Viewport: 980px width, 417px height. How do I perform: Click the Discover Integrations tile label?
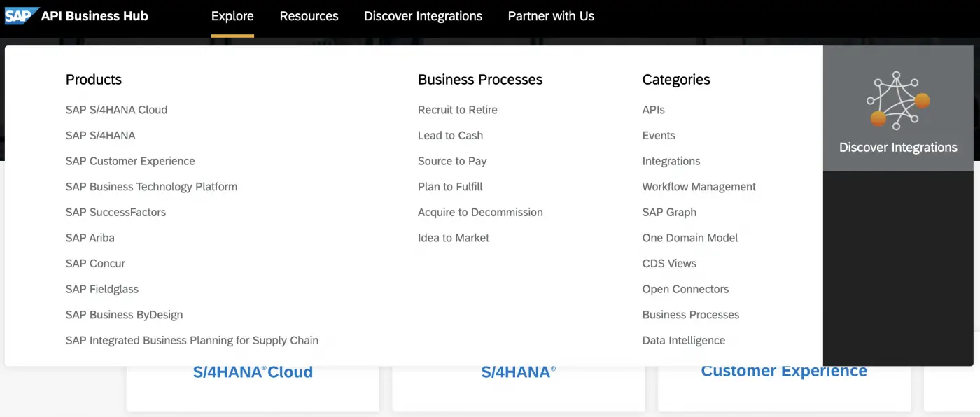point(898,148)
